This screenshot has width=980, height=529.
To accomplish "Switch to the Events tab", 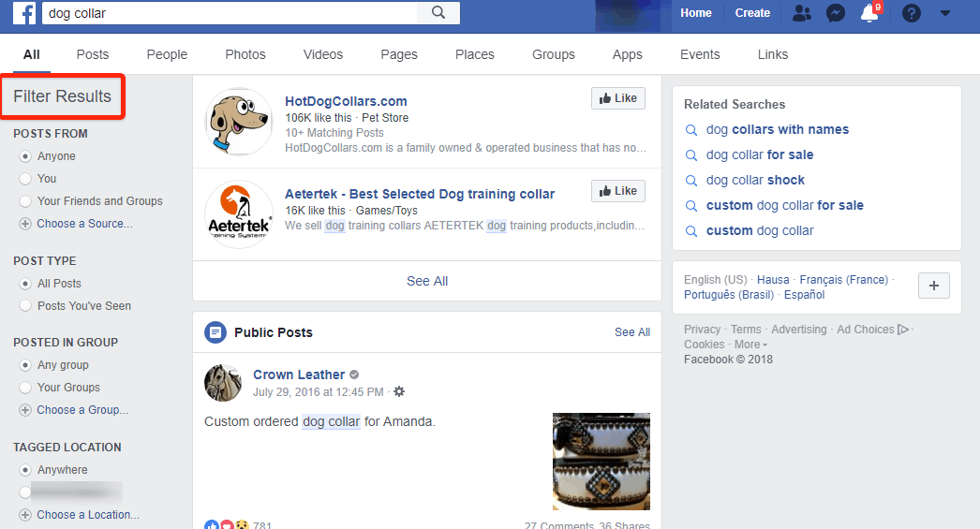I will coord(699,54).
